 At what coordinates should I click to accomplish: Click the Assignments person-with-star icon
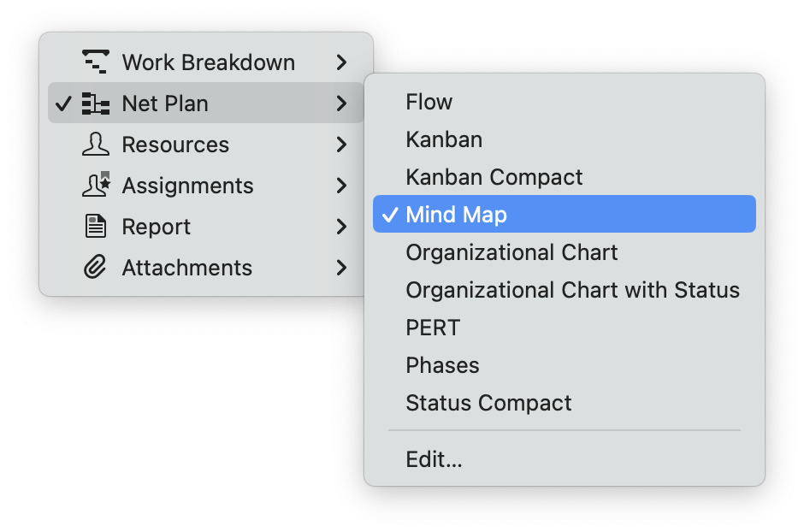(96, 185)
